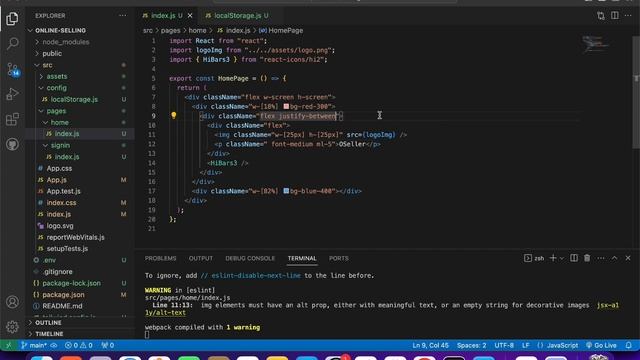Open Explorer more actions ellipsis

pos(123,16)
